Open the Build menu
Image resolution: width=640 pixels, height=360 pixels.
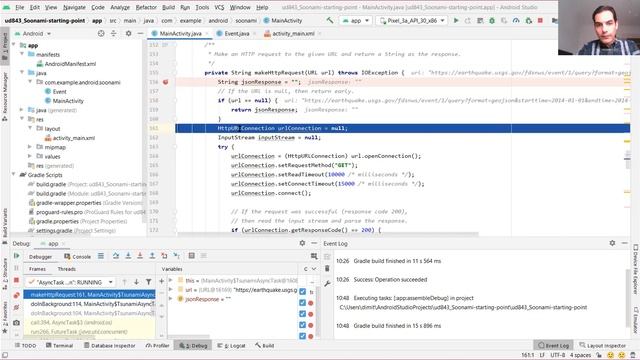pyautogui.click(x=168, y=7)
